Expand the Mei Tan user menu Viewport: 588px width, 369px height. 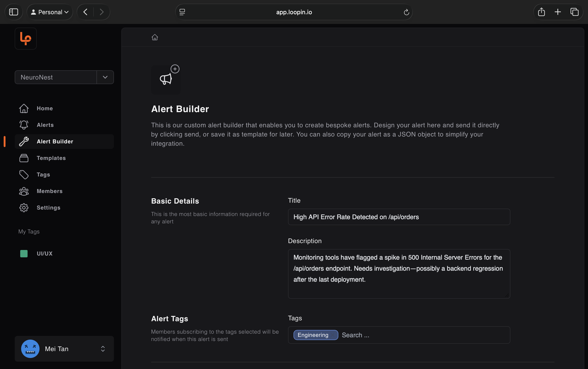(103, 349)
